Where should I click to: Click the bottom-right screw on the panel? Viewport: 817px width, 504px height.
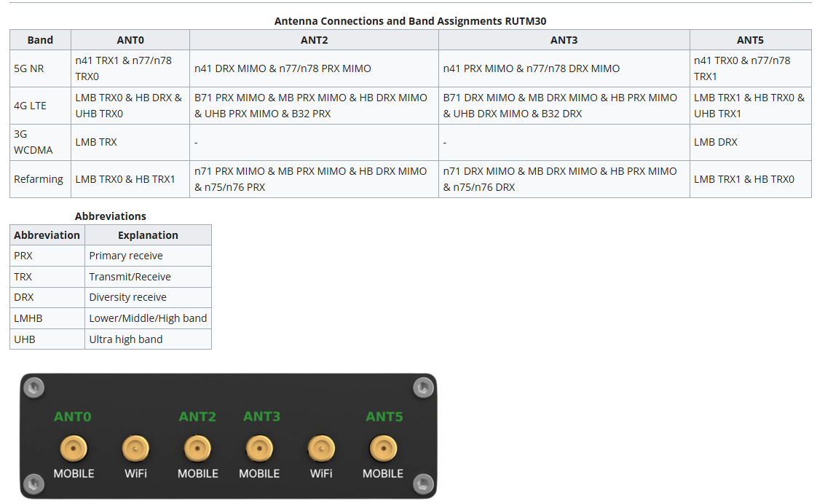[423, 484]
